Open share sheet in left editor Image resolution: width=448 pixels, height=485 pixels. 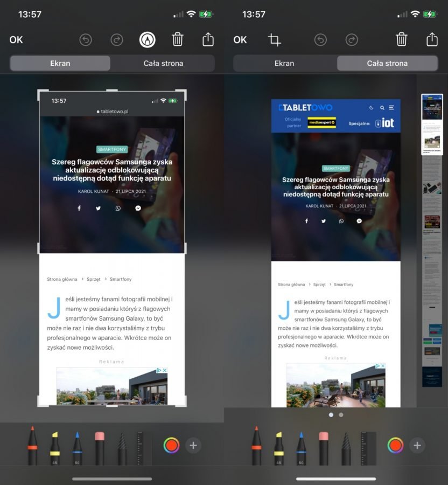coord(208,39)
